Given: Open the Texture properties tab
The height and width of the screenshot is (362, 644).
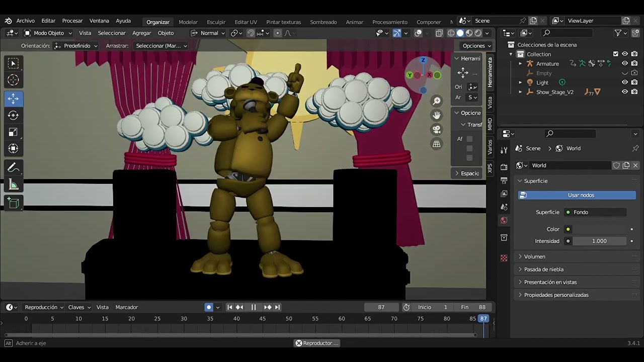Looking at the screenshot, I should [x=504, y=258].
